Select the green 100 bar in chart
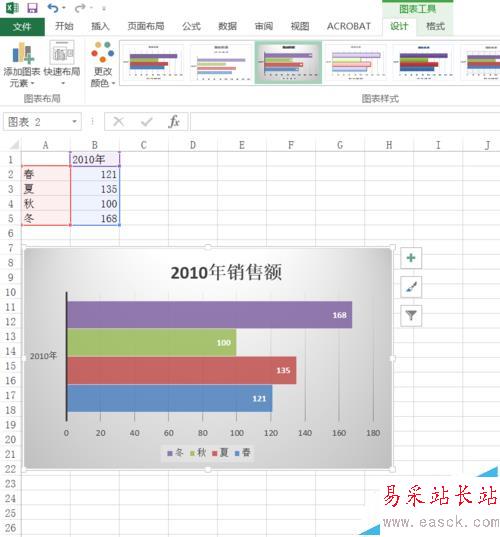 [x=152, y=342]
